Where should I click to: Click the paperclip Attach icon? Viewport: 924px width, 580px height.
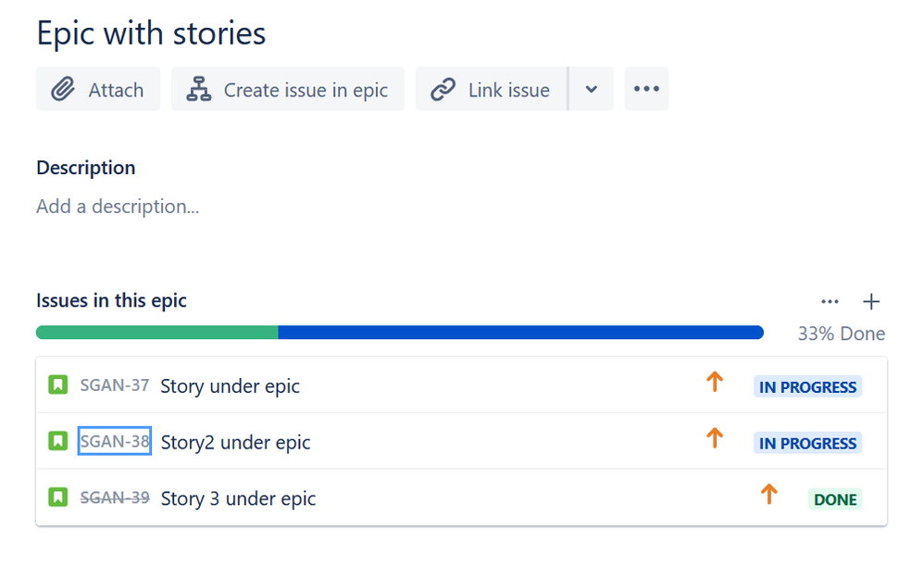63,89
